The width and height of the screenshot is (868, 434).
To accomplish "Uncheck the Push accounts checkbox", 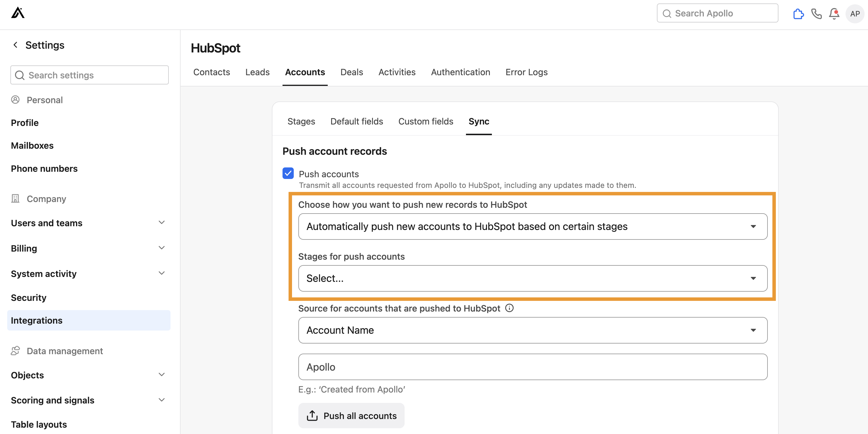I will tap(288, 173).
